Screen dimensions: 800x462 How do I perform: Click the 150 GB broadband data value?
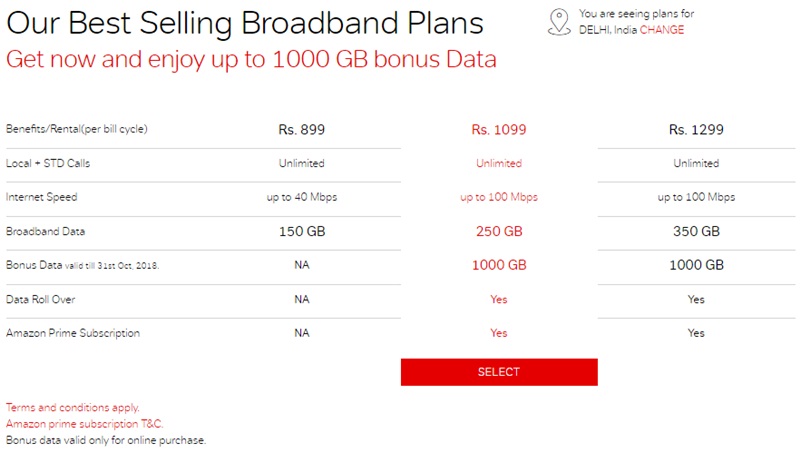pyautogui.click(x=302, y=232)
